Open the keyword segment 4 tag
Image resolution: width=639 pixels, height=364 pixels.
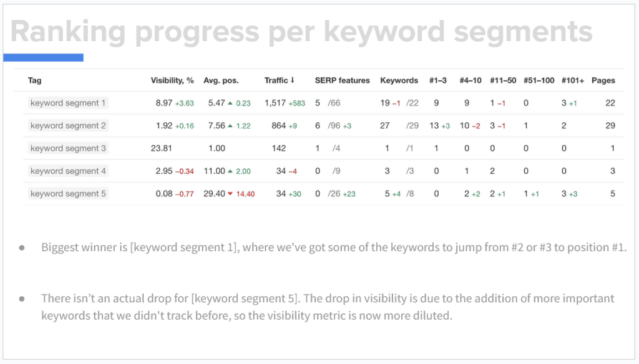click(68, 171)
